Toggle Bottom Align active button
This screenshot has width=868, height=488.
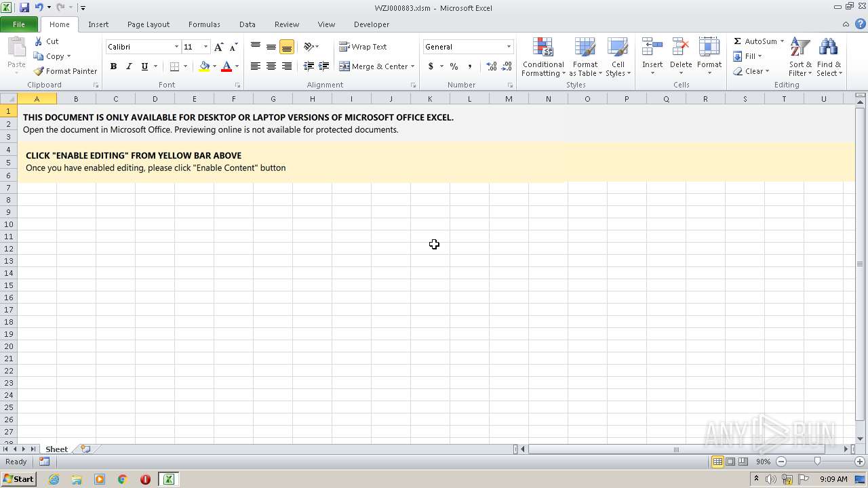click(287, 47)
